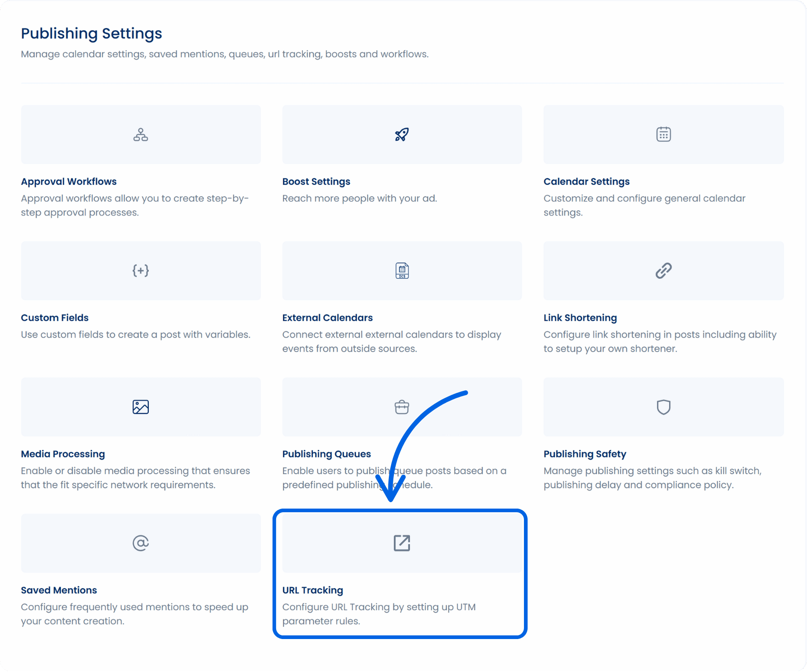Open the Boost Settings title link
The width and height of the screenshot is (807, 672).
coord(316,182)
